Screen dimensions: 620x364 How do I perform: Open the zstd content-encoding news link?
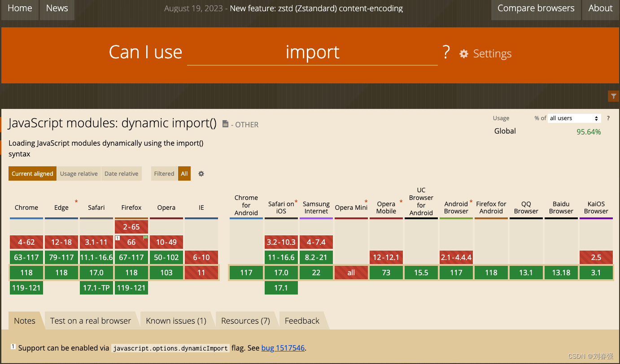316,9
